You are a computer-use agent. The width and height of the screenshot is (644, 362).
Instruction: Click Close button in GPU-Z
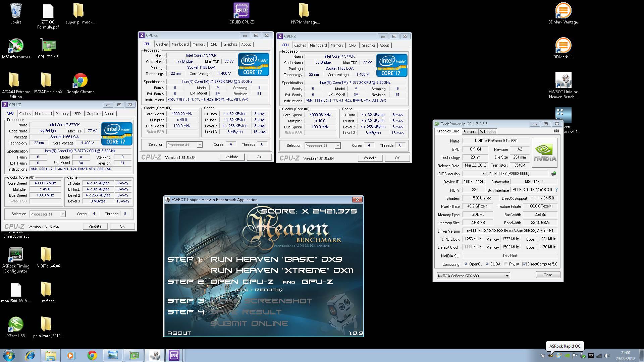548,275
